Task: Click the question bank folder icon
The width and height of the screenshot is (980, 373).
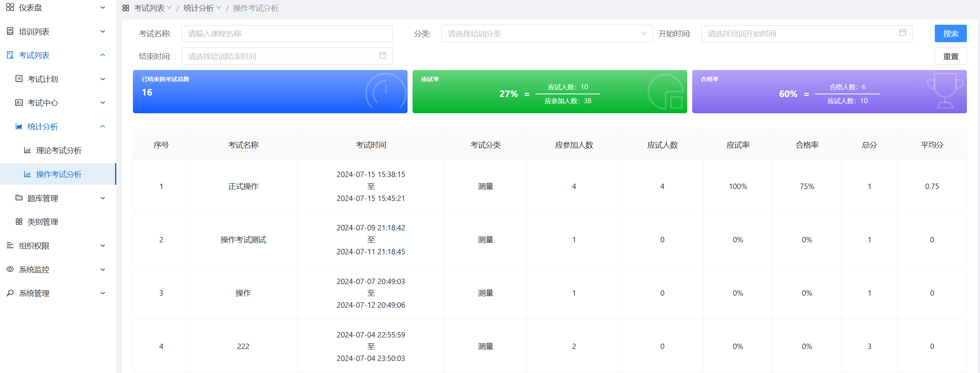Action: point(19,198)
